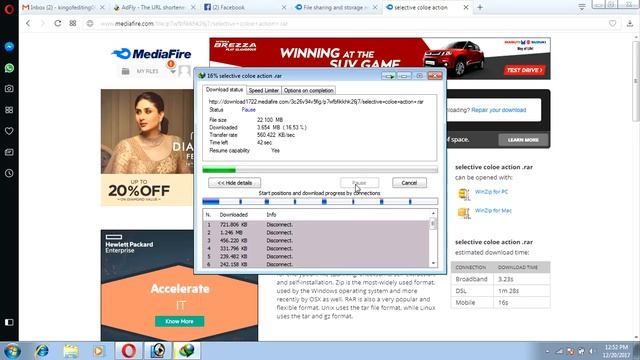The height and width of the screenshot is (360, 640).
Task: Click the address bar URL field
Action: 347,24
